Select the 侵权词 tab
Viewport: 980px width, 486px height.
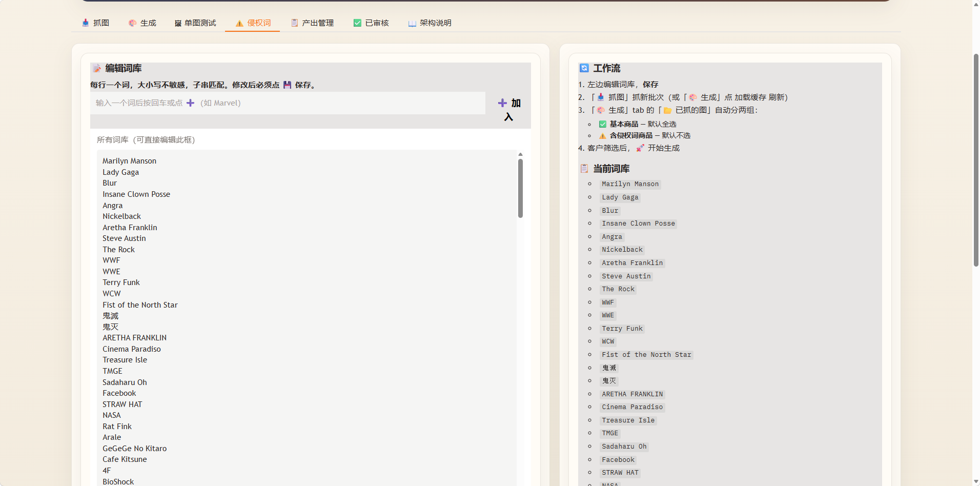tap(253, 23)
